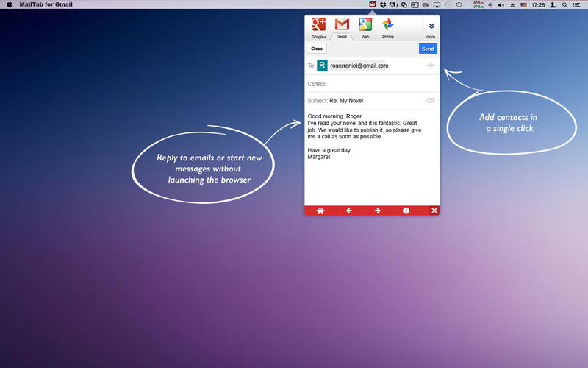Viewport: 588px width, 368px height.
Task: Expand the 'more' services chevron
Action: pyautogui.click(x=431, y=26)
